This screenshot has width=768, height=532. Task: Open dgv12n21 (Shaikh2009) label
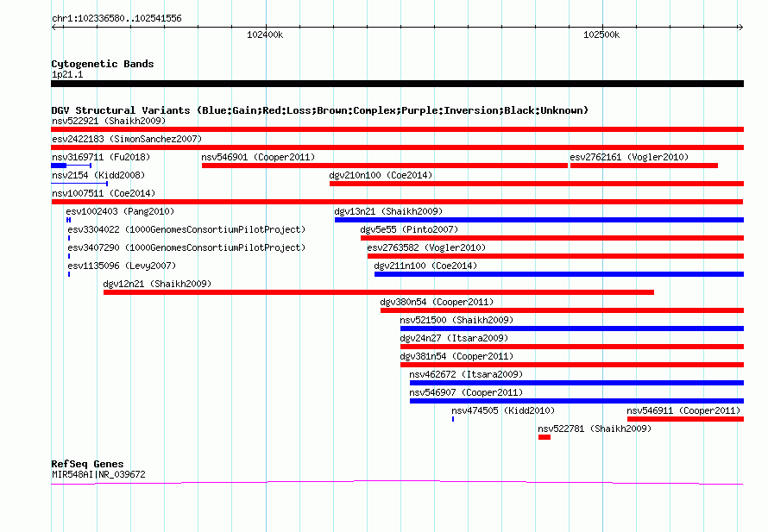click(157, 284)
